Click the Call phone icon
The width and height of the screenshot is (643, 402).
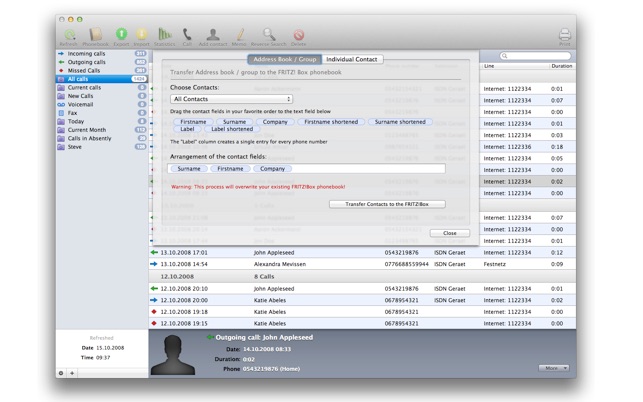click(x=187, y=36)
